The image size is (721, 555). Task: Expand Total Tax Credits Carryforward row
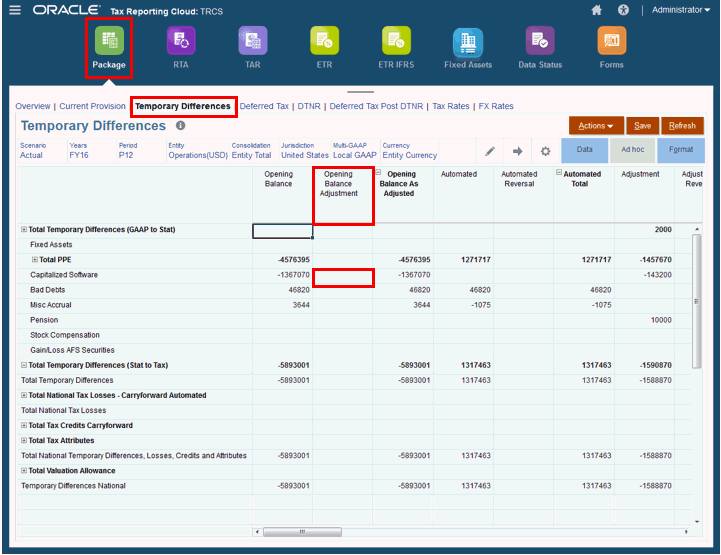click(24, 425)
